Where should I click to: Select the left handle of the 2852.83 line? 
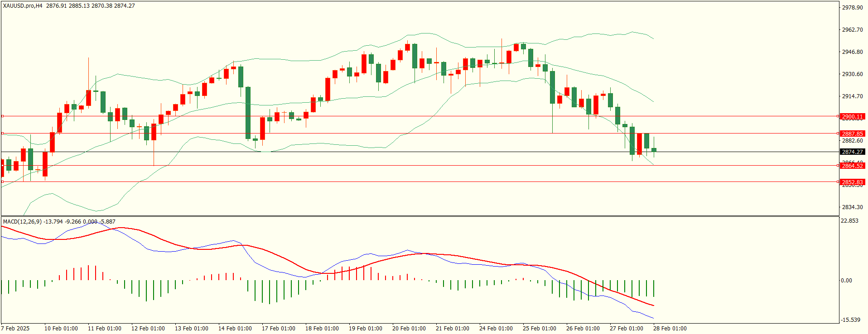click(2, 182)
